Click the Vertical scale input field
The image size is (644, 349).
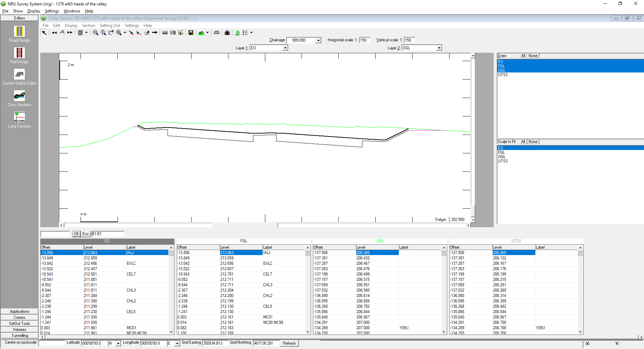(409, 40)
